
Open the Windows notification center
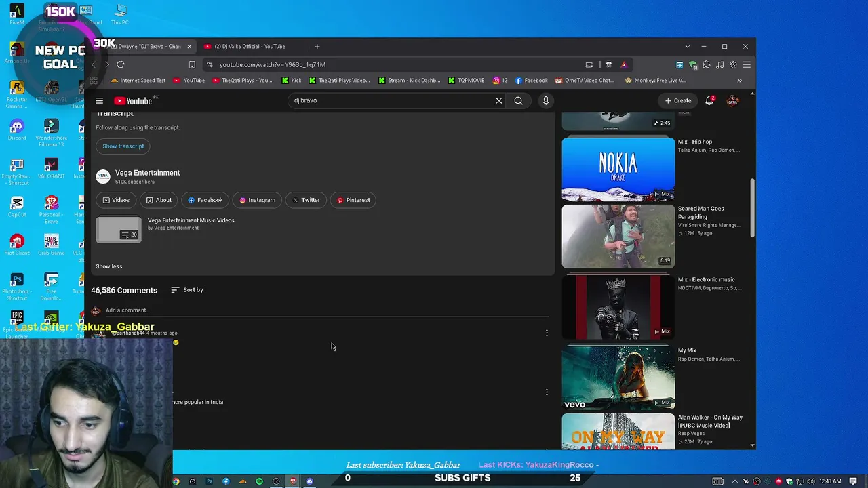[x=853, y=481]
